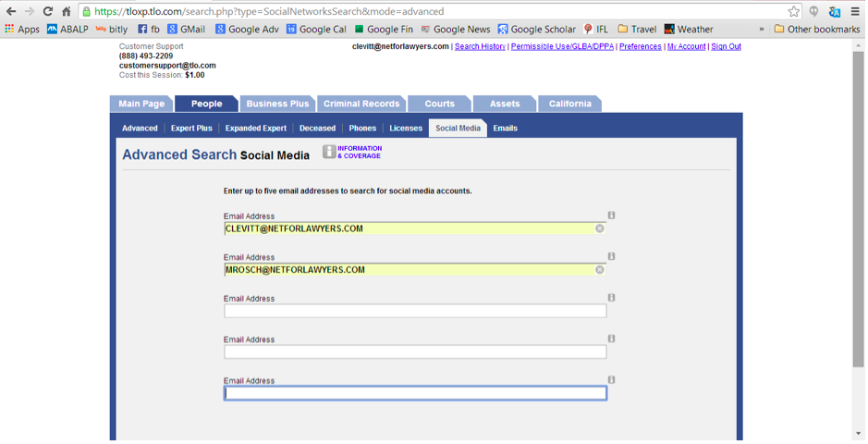
Task: Open Criminal Records tab
Action: tap(361, 104)
